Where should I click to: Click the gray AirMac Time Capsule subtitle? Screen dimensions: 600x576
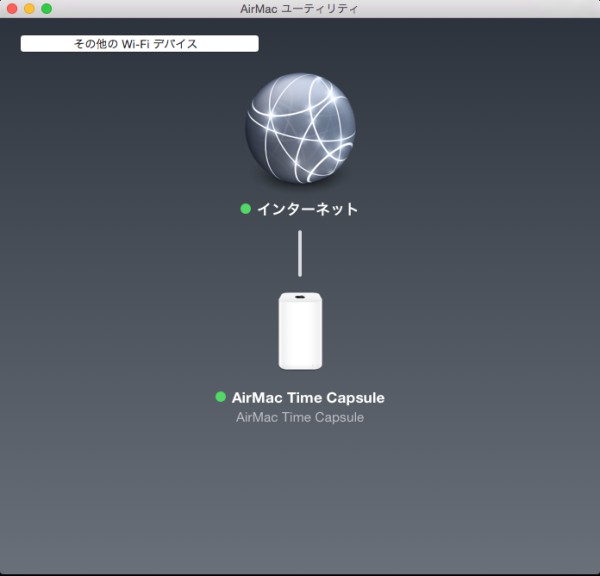coord(300,417)
